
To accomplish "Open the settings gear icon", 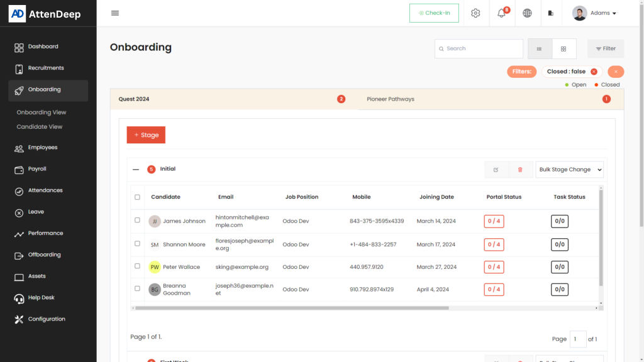I will 475,13.
